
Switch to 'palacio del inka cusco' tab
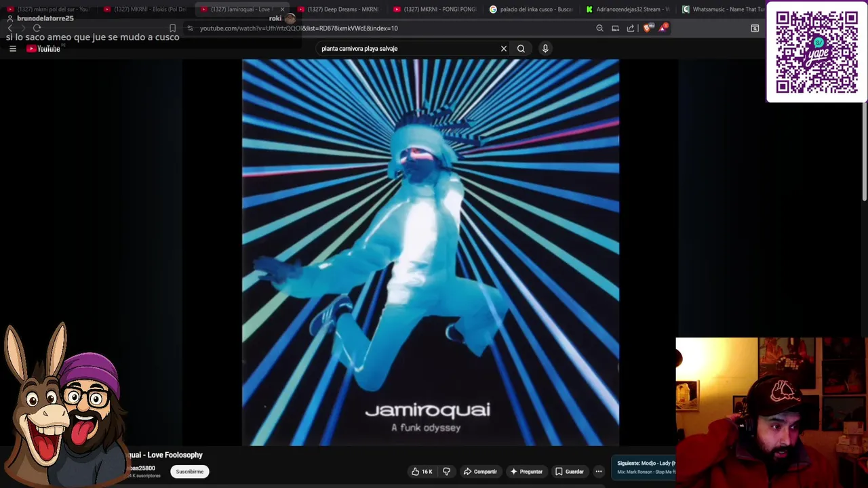pyautogui.click(x=531, y=9)
